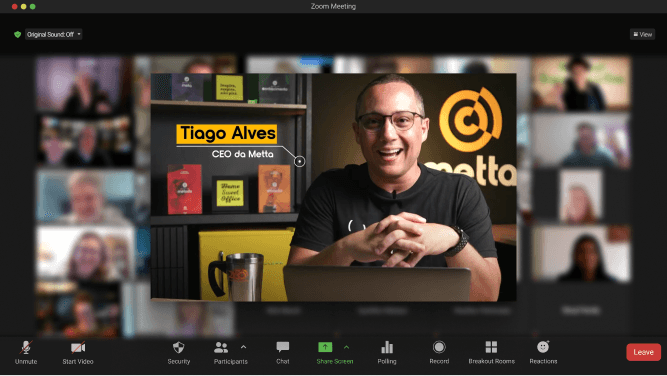The image size is (667, 376).
Task: Open the Polling window
Action: coord(387,353)
